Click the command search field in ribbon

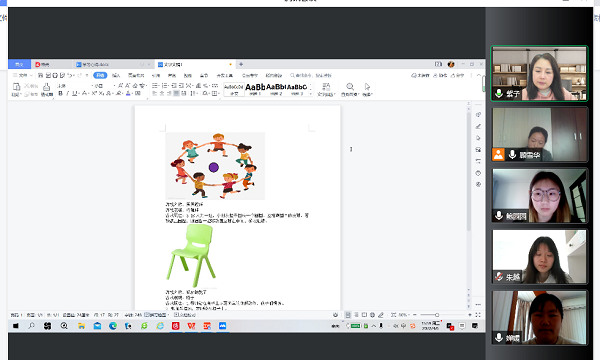click(311, 75)
